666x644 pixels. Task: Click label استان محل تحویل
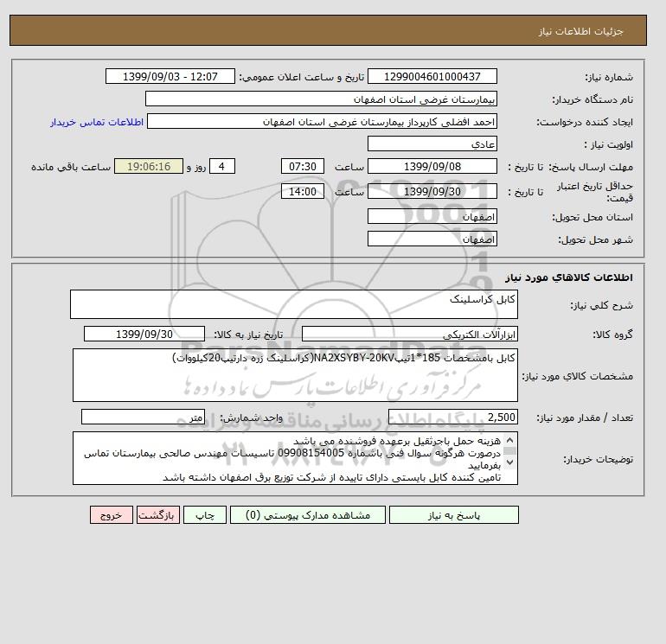[x=592, y=217]
